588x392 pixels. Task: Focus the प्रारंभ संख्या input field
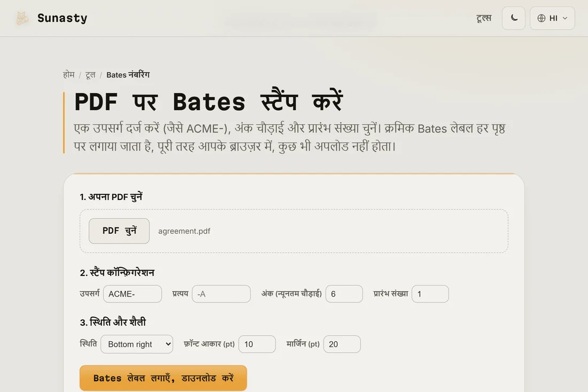pos(430,294)
